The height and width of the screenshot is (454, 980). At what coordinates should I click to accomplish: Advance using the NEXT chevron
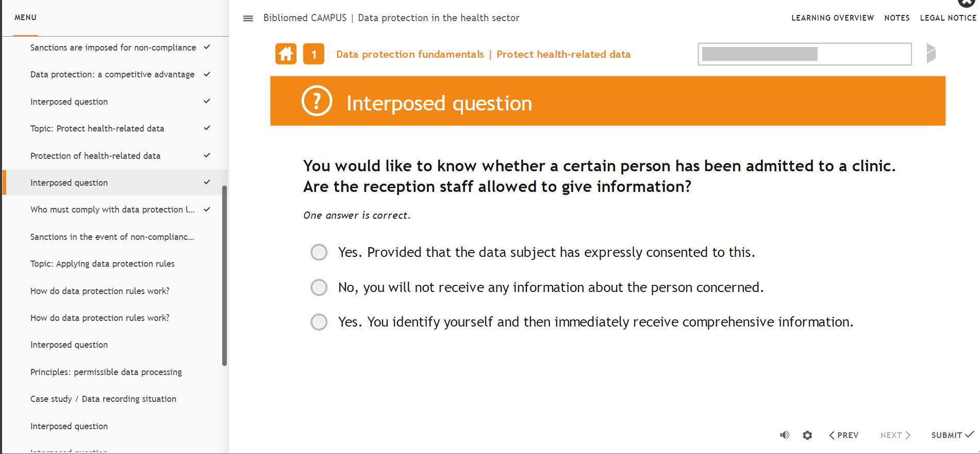[x=895, y=435]
